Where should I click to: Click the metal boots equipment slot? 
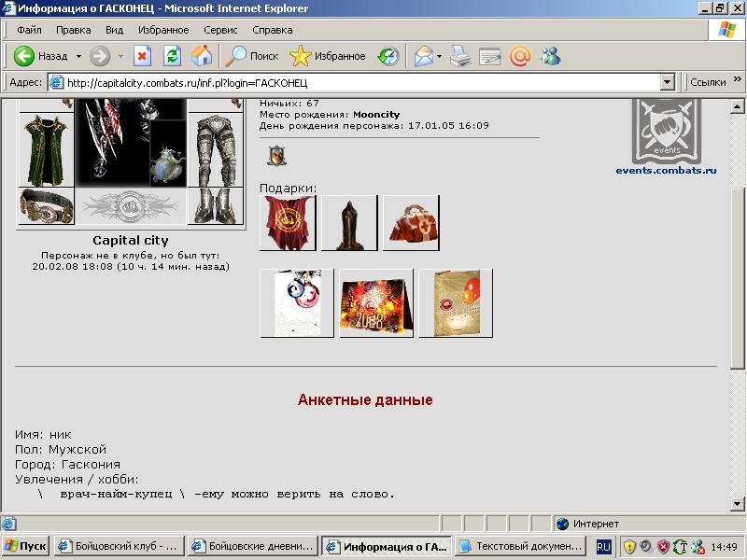click(216, 205)
